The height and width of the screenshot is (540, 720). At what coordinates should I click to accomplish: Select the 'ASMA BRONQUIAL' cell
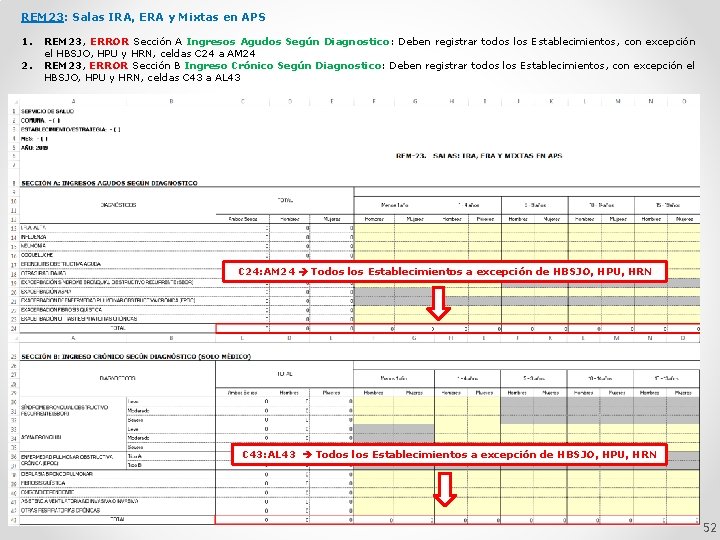(x=41, y=437)
